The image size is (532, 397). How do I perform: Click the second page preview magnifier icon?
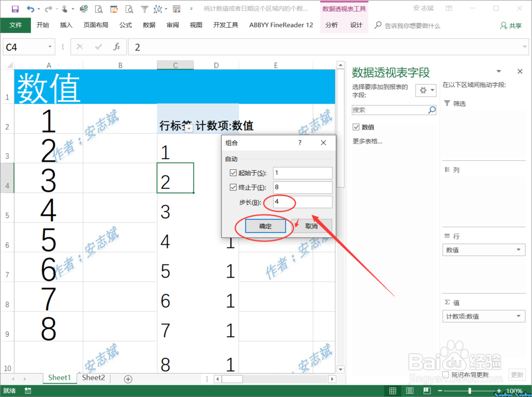click(x=129, y=9)
